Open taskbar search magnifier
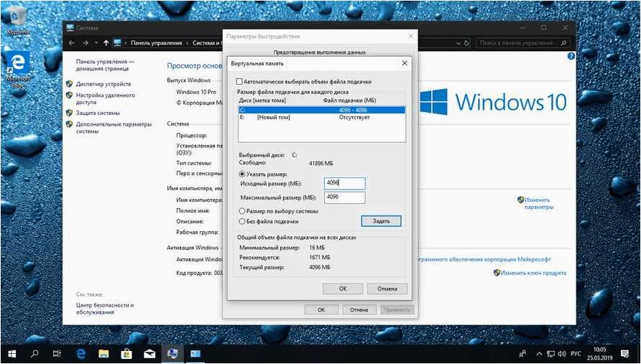Screen dimensions: 641x364 35,353
